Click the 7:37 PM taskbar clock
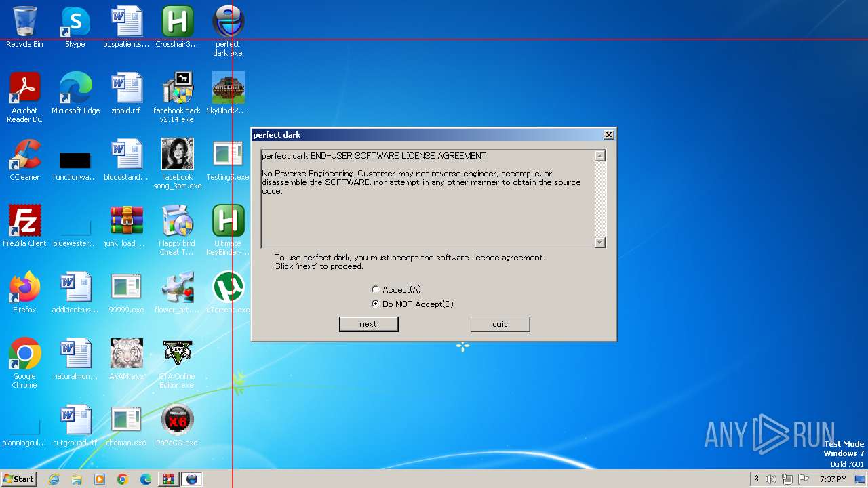 tap(833, 479)
